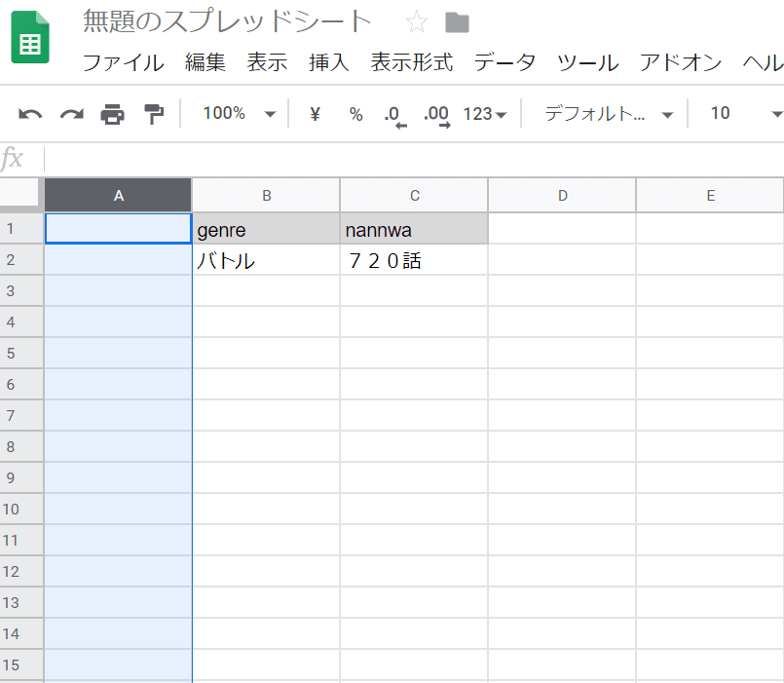Select row 5 header
The image size is (784, 683).
tap(21, 354)
